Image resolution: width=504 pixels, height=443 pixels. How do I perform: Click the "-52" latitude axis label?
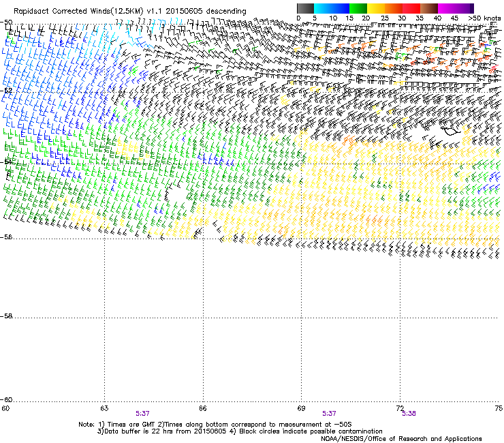click(6, 91)
